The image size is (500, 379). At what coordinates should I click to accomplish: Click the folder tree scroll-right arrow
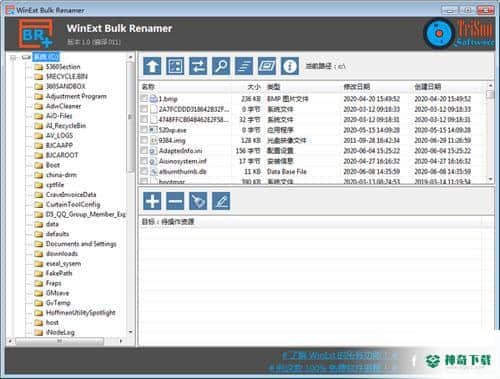pyautogui.click(x=121, y=341)
